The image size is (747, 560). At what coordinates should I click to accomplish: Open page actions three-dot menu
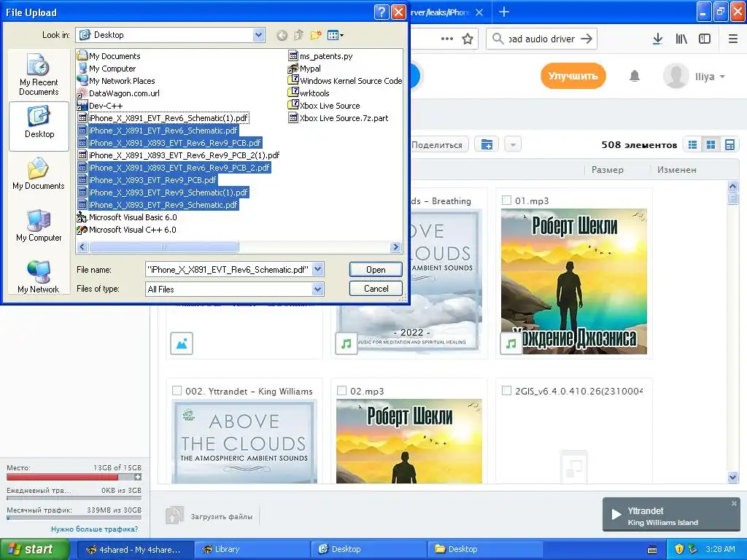pos(447,39)
